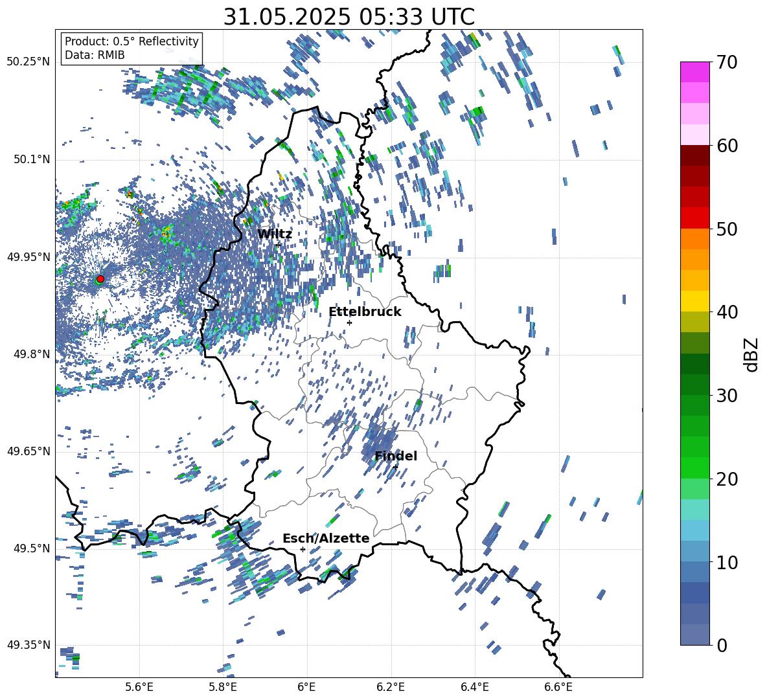Click the red radar site marker
Viewport: 767px width, 700px height.
click(100, 278)
